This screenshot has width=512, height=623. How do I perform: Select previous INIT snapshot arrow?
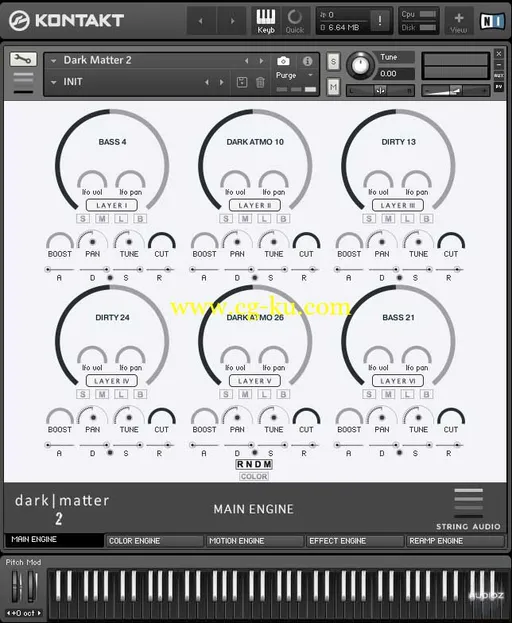207,82
